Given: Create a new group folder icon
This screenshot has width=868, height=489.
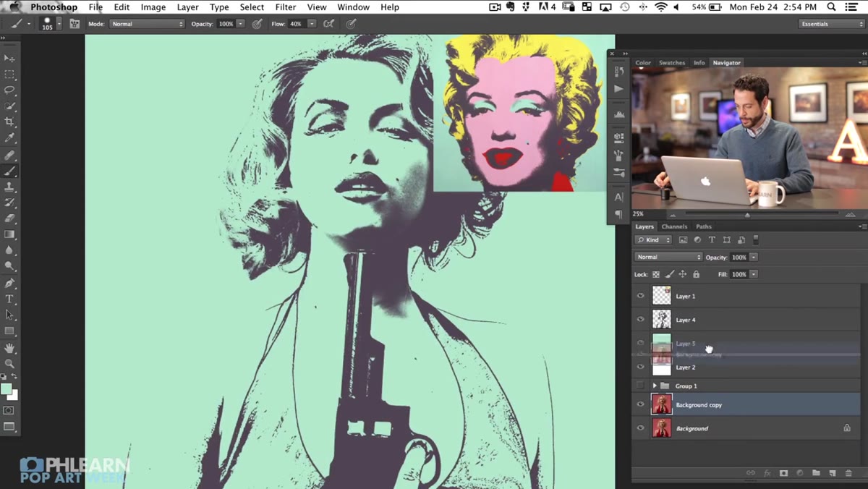Looking at the screenshot, I should point(816,473).
